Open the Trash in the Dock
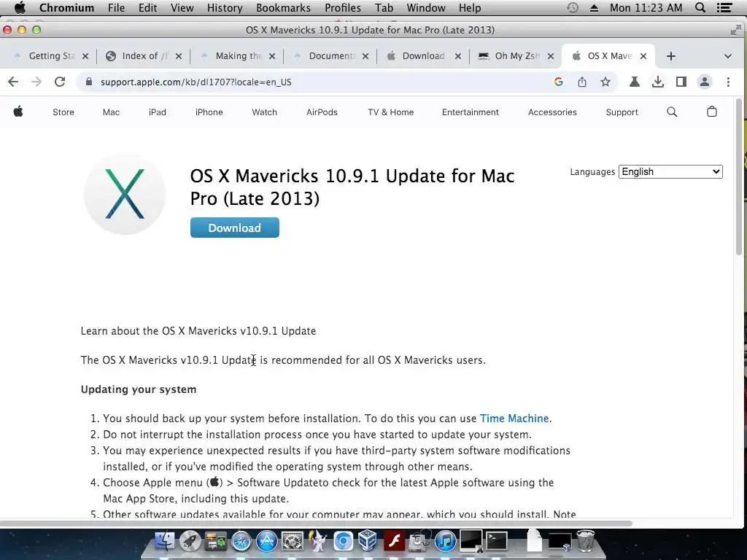The width and height of the screenshot is (747, 560). pos(586,542)
